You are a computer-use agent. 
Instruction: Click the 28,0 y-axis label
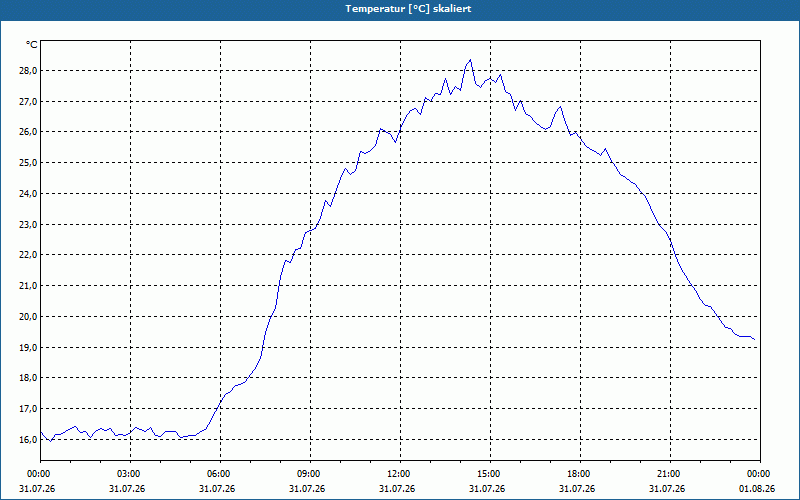coord(29,70)
